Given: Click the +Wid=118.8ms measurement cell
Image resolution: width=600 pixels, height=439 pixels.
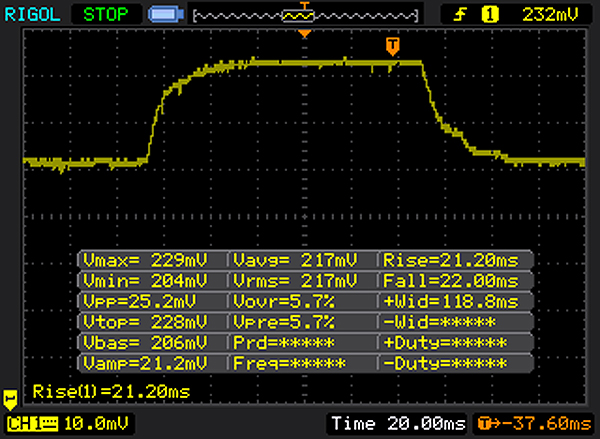Looking at the screenshot, I should (452, 301).
